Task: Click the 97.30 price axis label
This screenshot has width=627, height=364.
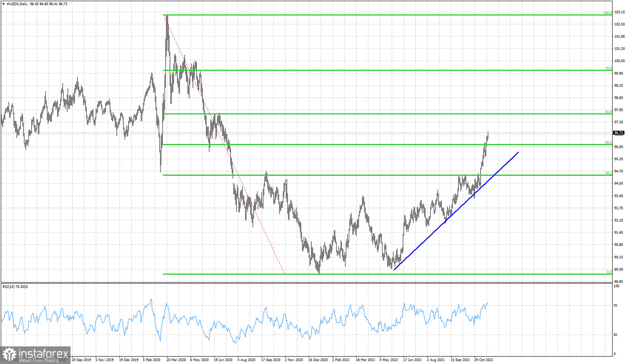Action: [619, 122]
